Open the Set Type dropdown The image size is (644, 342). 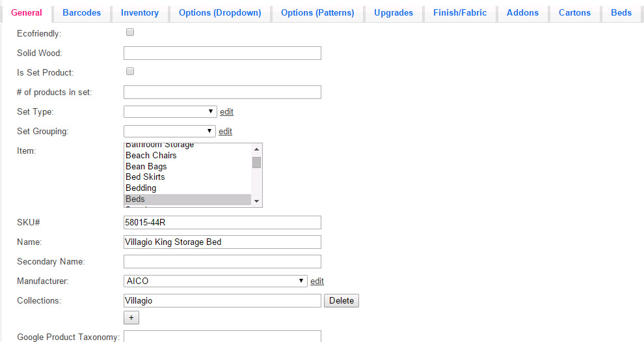click(170, 111)
